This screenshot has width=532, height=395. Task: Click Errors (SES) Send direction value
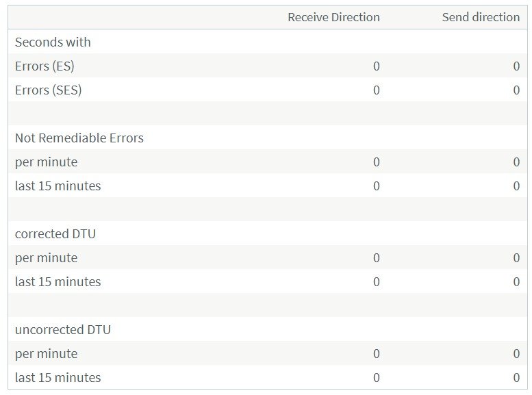tap(516, 90)
